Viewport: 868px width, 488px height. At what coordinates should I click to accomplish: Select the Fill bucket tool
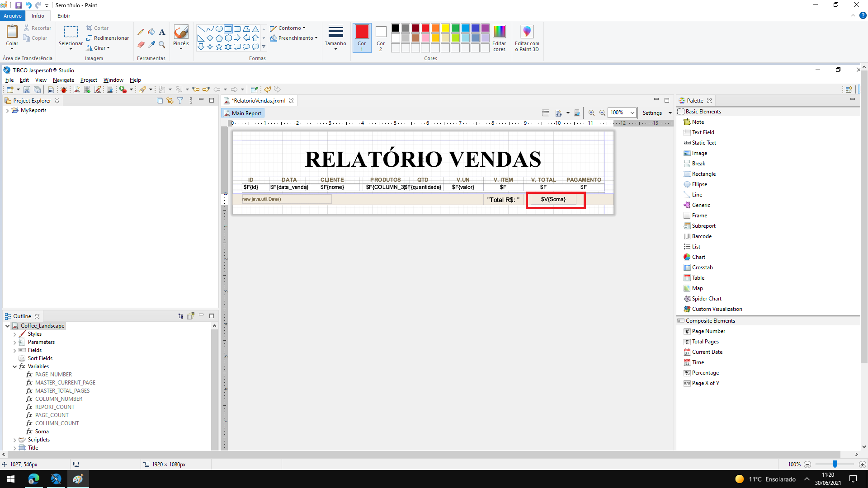151,32
